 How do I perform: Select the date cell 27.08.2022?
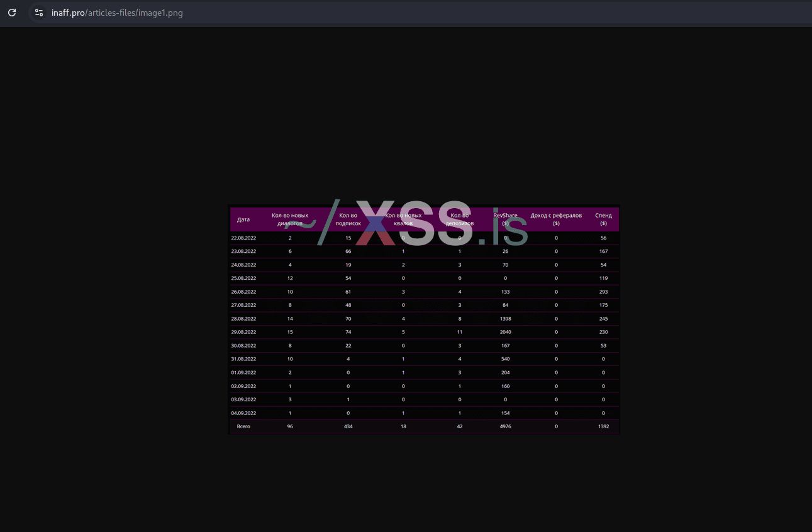[x=243, y=306]
